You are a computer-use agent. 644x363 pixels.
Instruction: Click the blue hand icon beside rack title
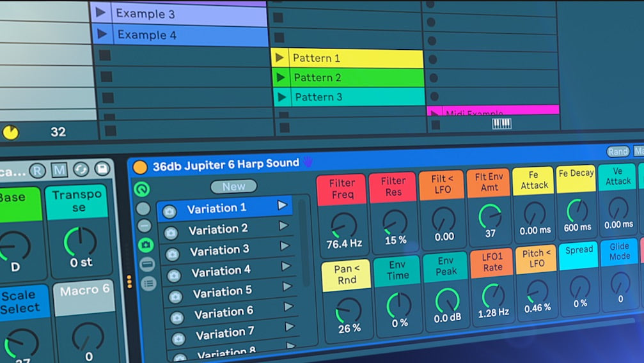pyautogui.click(x=308, y=162)
